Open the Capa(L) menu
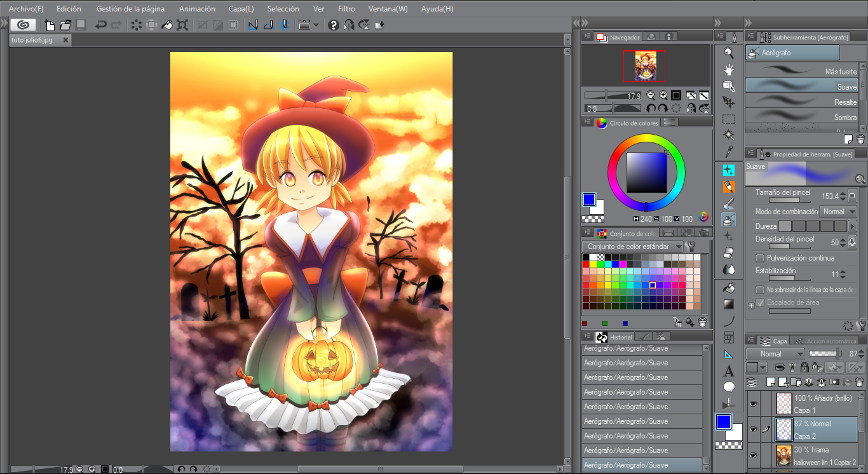 pos(241,9)
